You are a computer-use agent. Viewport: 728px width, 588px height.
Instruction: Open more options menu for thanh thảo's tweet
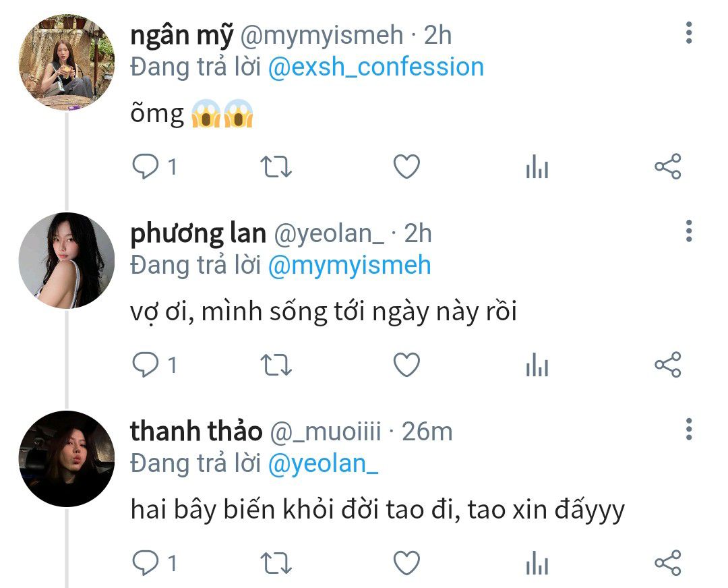click(x=689, y=430)
